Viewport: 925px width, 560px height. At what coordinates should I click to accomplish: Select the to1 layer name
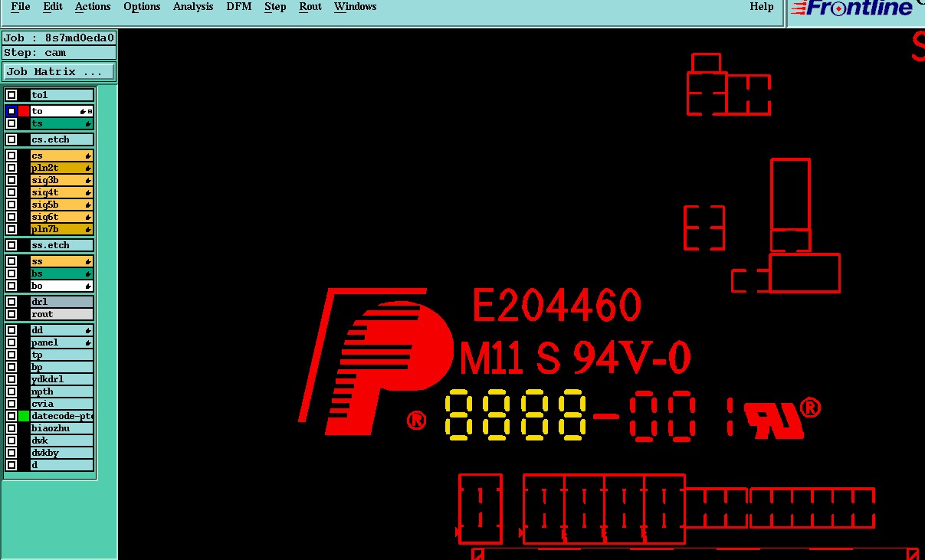tap(61, 95)
